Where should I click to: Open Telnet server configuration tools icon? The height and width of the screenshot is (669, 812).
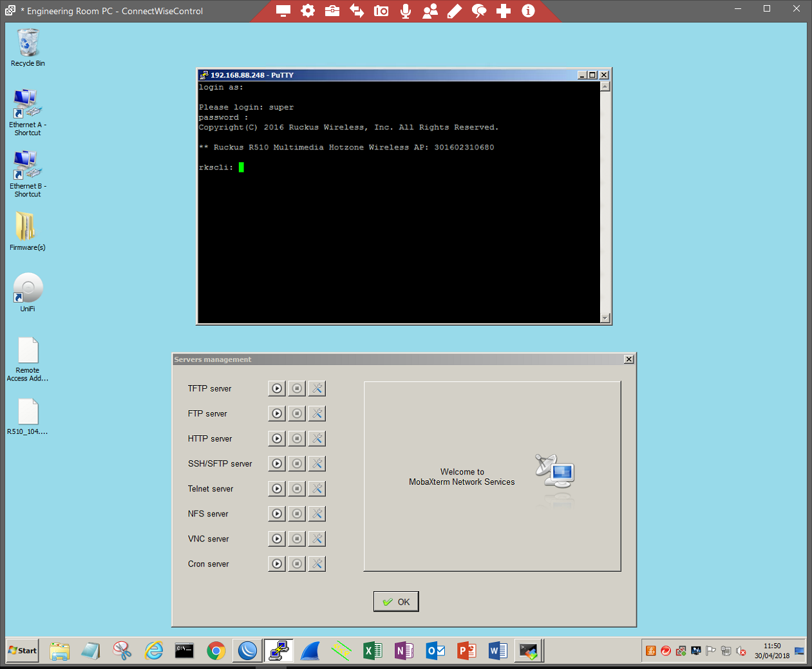tap(317, 489)
